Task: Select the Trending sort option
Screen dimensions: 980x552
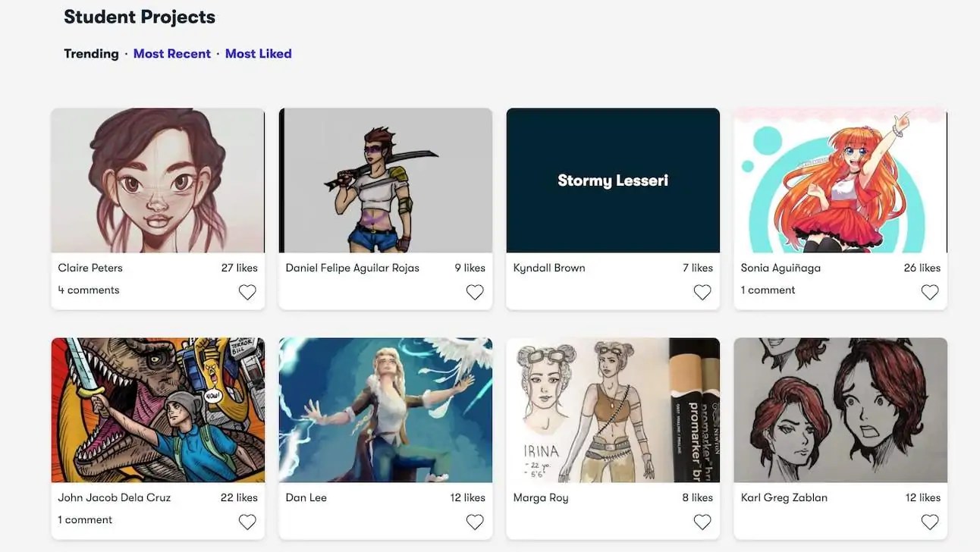Action: pyautogui.click(x=91, y=52)
